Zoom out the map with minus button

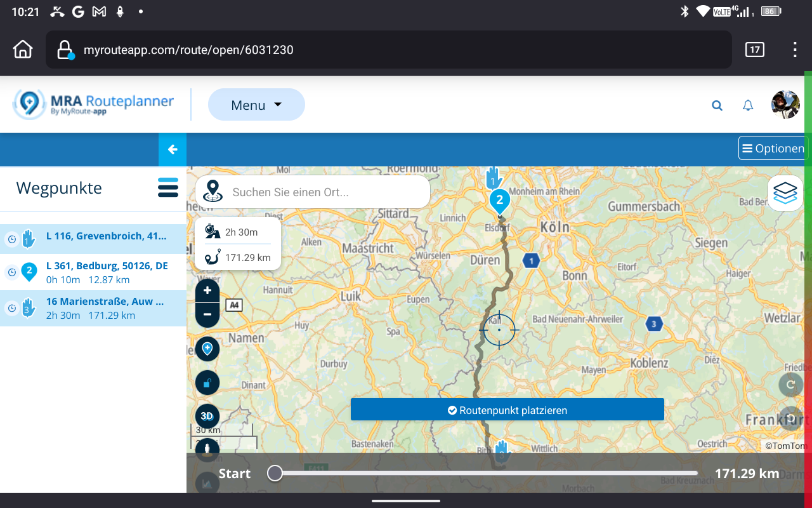point(207,314)
